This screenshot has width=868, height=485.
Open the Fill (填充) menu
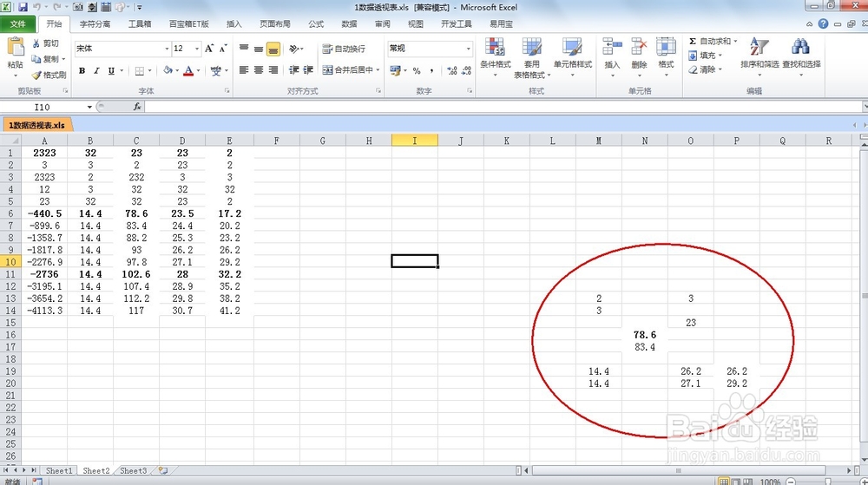pos(705,56)
